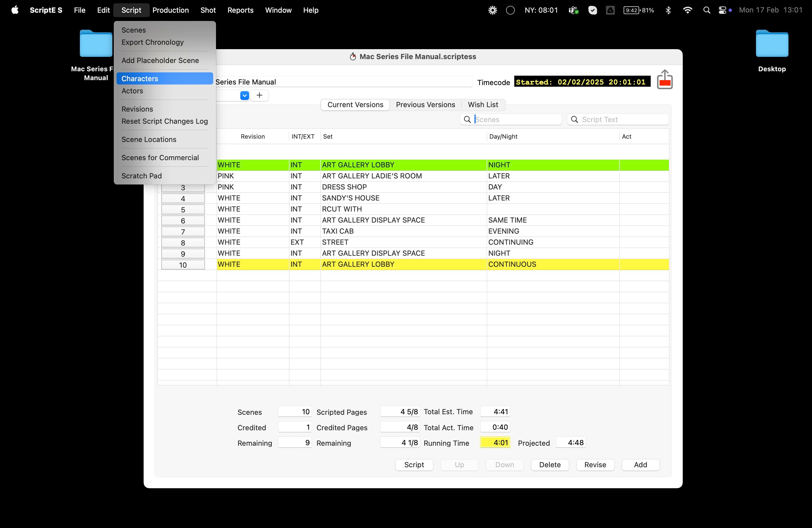Viewport: 812px width, 528px height.
Task: Open Control Center from the menu bar
Action: tap(722, 10)
